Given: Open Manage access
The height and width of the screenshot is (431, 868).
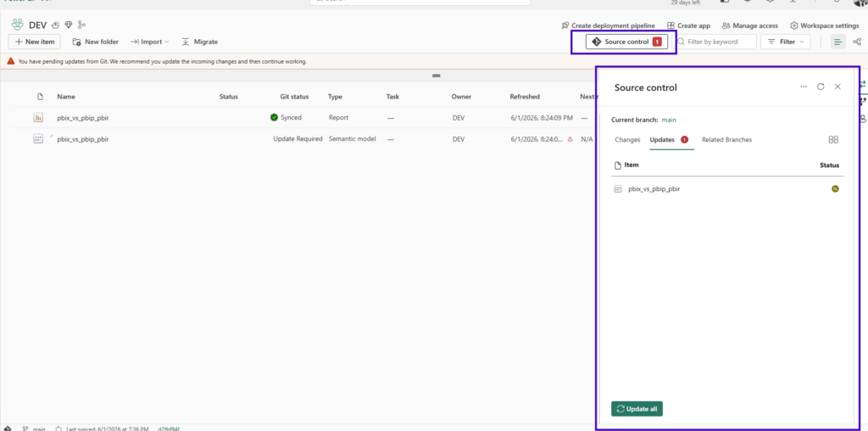Looking at the screenshot, I should click(x=749, y=25).
